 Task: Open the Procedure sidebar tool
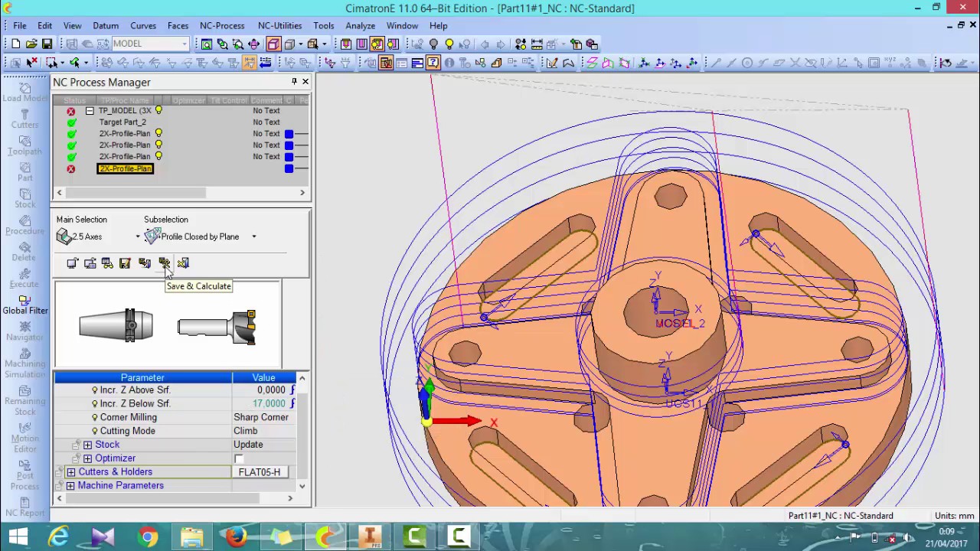pos(24,225)
